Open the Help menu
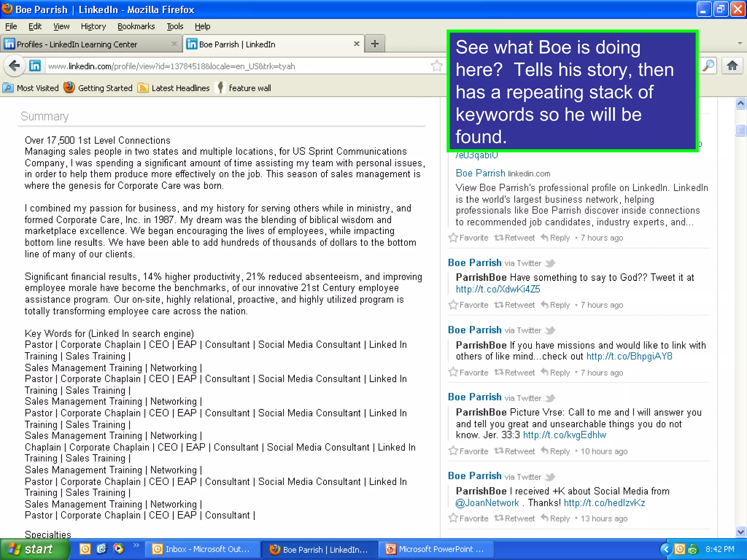The height and width of the screenshot is (560, 747). click(202, 26)
